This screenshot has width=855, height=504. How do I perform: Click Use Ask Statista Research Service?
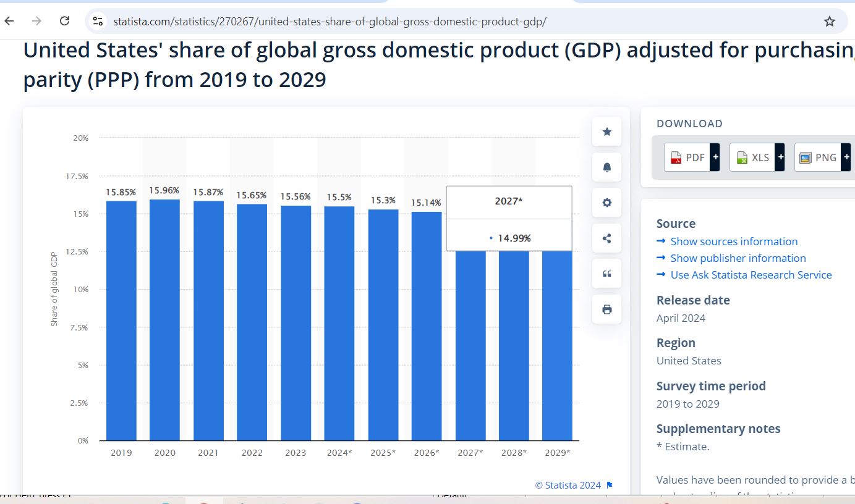751,275
